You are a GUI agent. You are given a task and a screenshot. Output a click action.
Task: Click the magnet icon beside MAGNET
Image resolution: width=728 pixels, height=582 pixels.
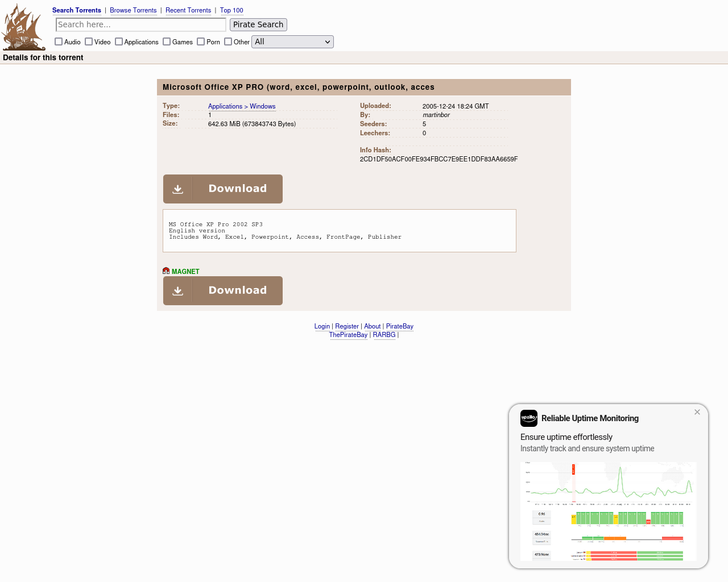166,271
